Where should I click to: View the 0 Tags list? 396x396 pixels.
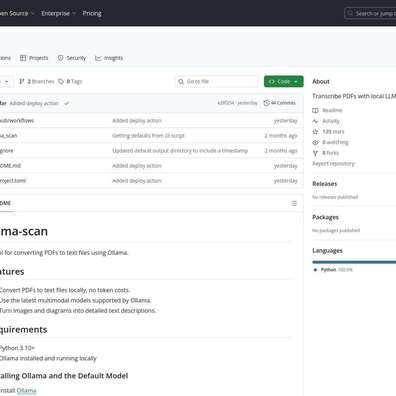coord(70,81)
